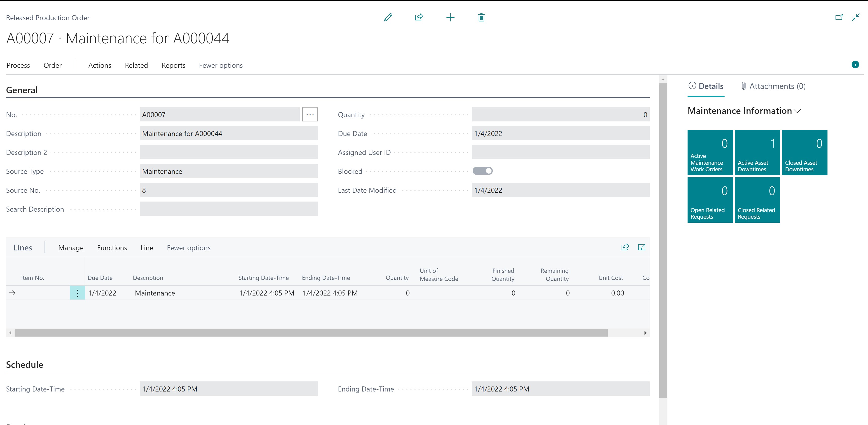
Task: Click Fewer options in main menu
Action: click(221, 66)
